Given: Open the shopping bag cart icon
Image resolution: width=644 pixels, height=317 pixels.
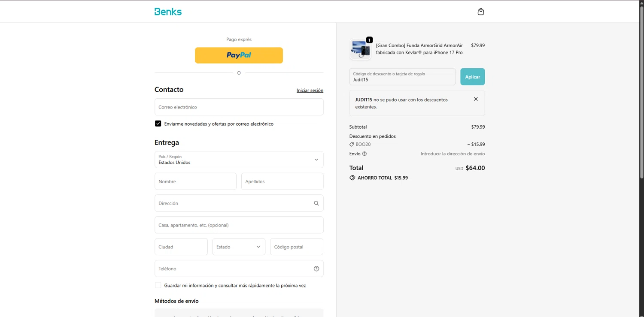Looking at the screenshot, I should [x=481, y=12].
